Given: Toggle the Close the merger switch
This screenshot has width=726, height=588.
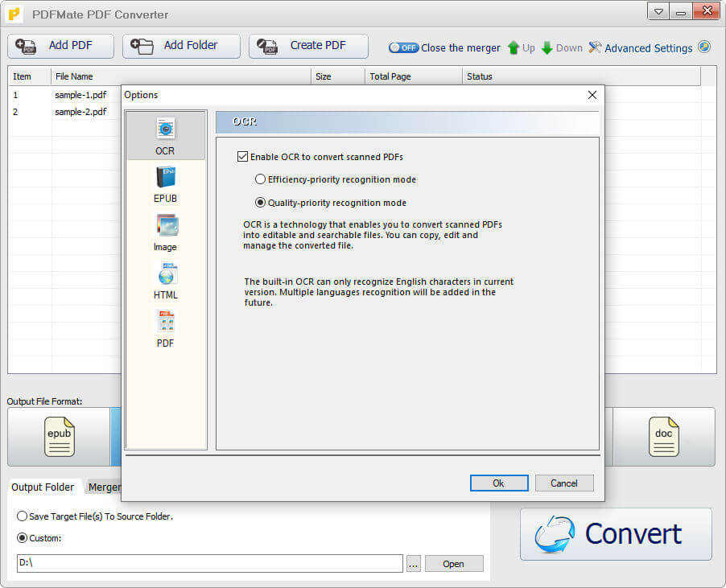Looking at the screenshot, I should 403,47.
